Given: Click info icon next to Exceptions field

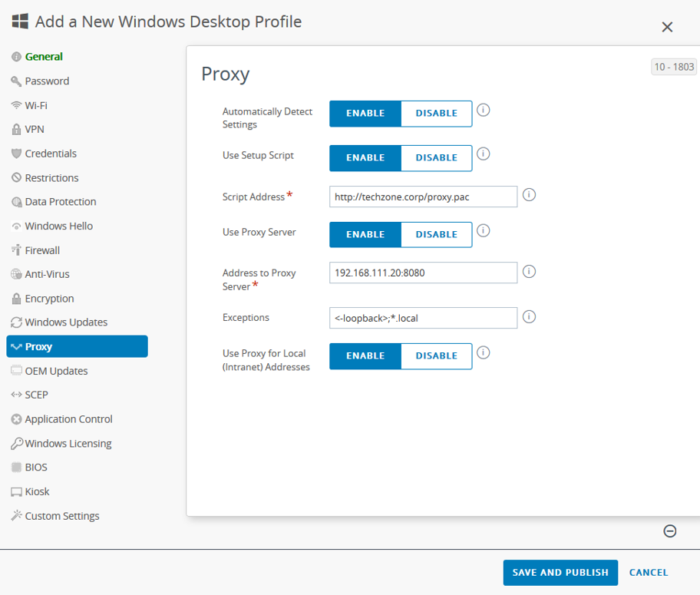Looking at the screenshot, I should [x=529, y=316].
